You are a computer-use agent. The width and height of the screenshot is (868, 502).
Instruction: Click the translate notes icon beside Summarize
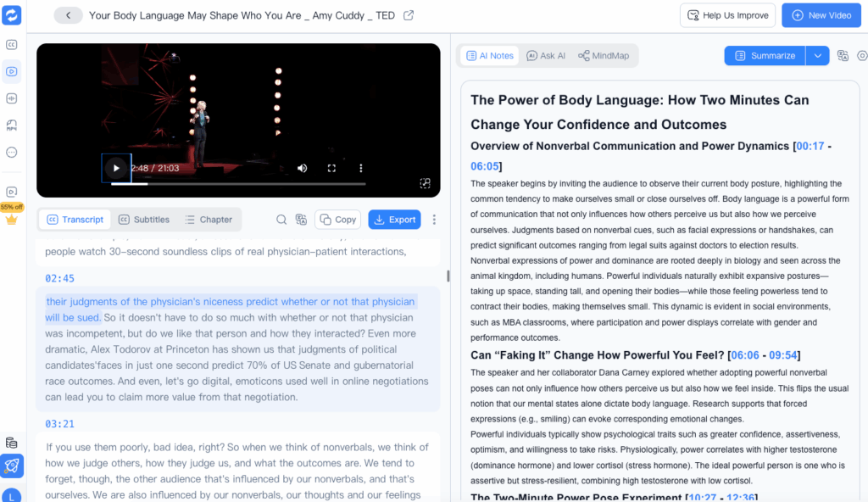coord(843,55)
